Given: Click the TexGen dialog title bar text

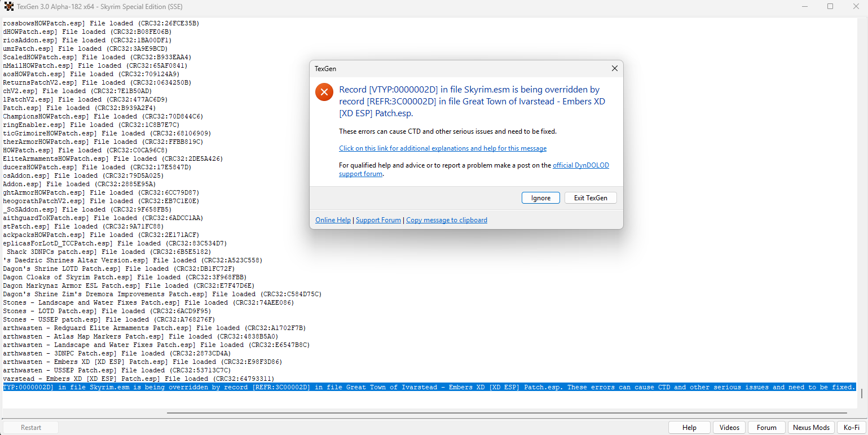Looking at the screenshot, I should (x=325, y=69).
